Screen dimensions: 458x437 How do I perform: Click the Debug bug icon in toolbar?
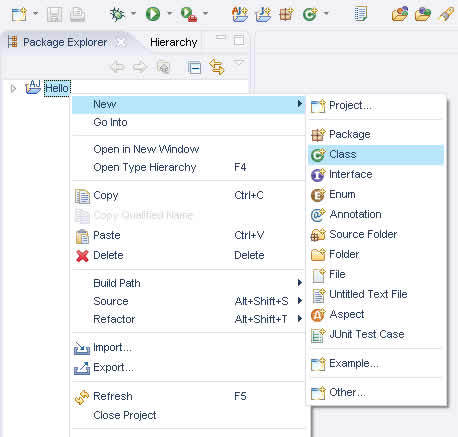pyautogui.click(x=117, y=14)
